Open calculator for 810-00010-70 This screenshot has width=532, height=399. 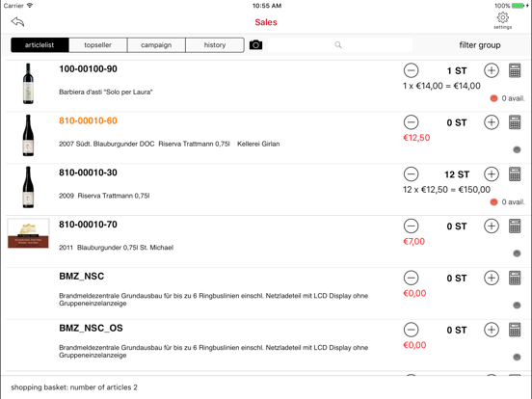515,226
